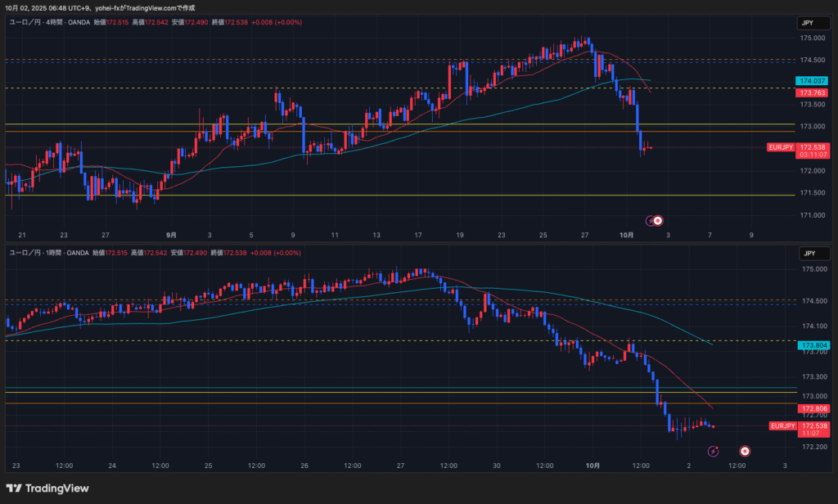Open the lightning news icon on 1-hour chart
The width and height of the screenshot is (838, 504).
713,451
